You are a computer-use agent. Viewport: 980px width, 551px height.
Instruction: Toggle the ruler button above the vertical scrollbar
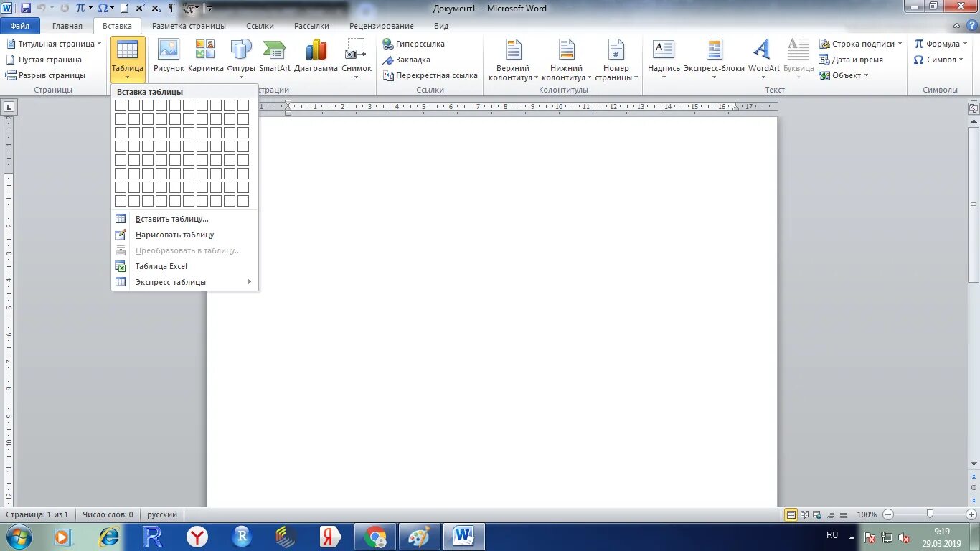coord(974,108)
